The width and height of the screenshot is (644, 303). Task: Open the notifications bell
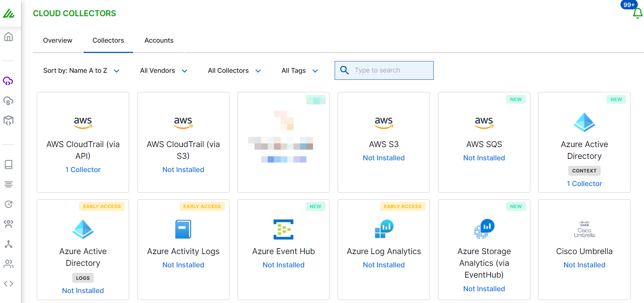pyautogui.click(x=637, y=14)
